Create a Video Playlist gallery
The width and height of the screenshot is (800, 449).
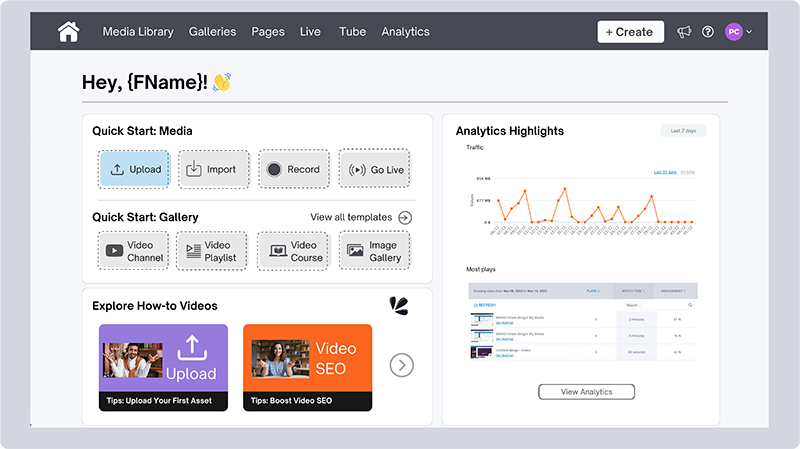212,251
